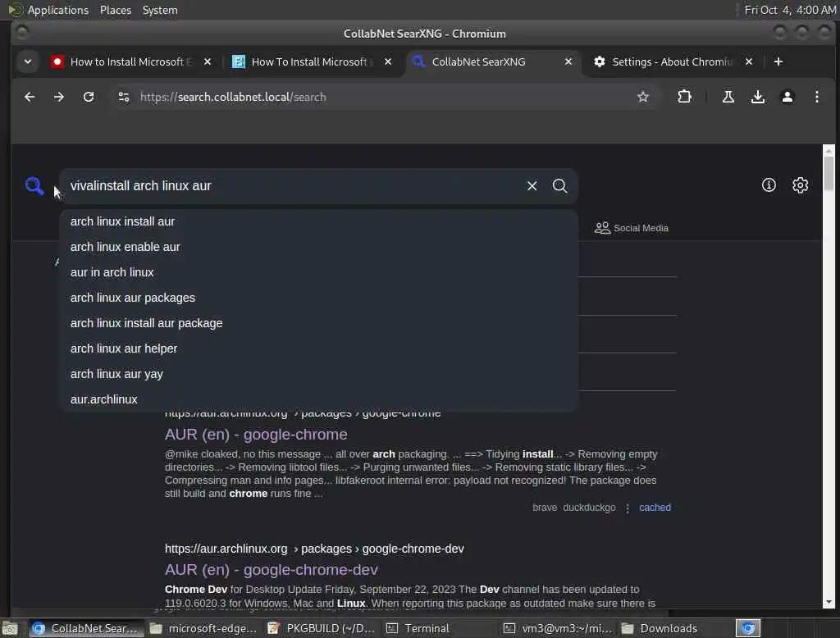
Task: Switch to microsoft-edge folder taskbar window
Action: 203,628
